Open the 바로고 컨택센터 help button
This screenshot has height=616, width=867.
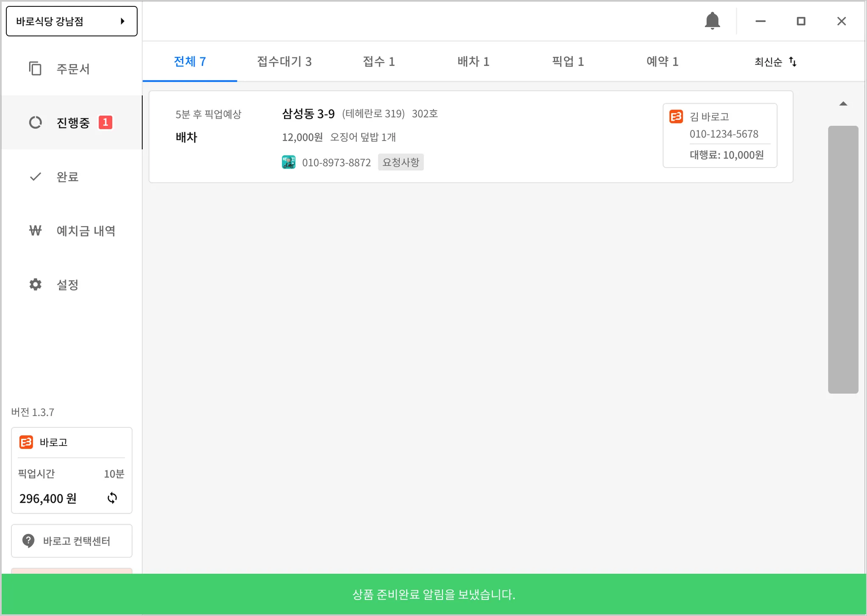click(72, 541)
